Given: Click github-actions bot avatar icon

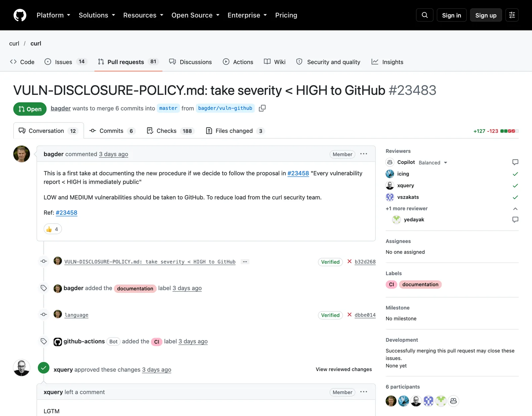Looking at the screenshot, I should click(x=58, y=342).
